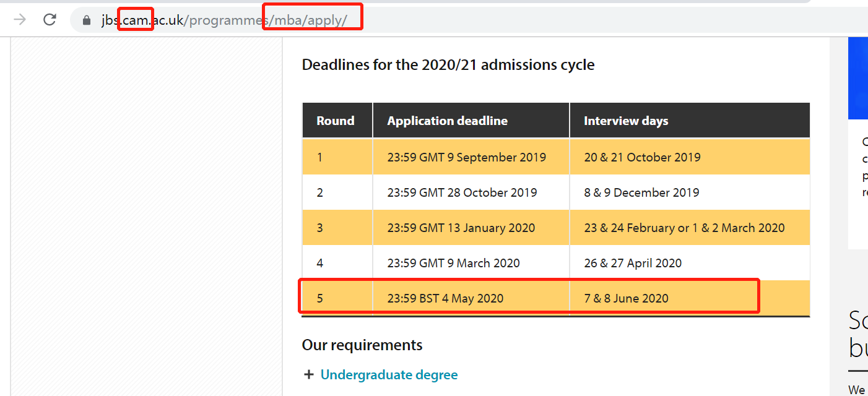The image size is (868, 396).
Task: Select the February or March 2020 interview cell
Action: pyautogui.click(x=684, y=228)
